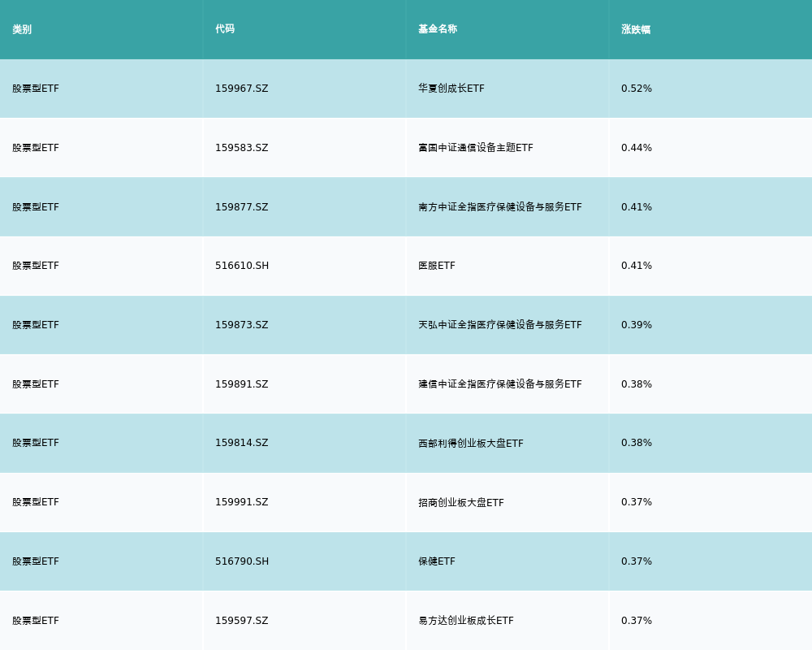Click 股票型ETF in the 159597.SZ row
Viewport: 812px width, 650px height.
coord(36,621)
